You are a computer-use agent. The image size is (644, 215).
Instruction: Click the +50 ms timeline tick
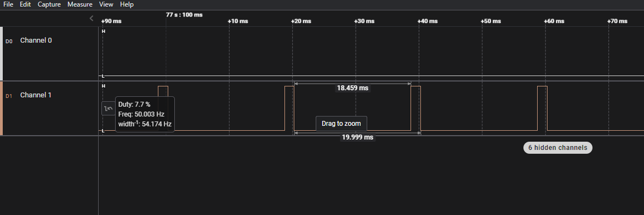click(491, 21)
